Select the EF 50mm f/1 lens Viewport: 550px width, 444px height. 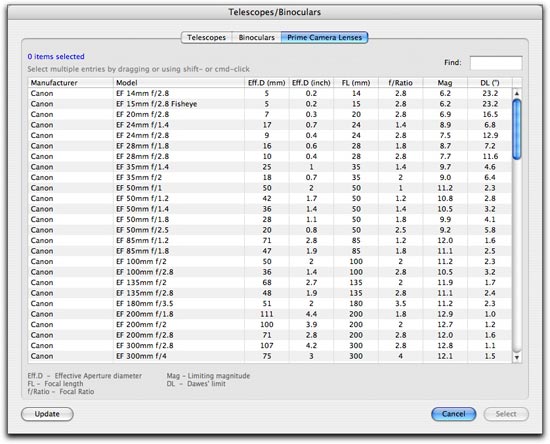[270, 188]
